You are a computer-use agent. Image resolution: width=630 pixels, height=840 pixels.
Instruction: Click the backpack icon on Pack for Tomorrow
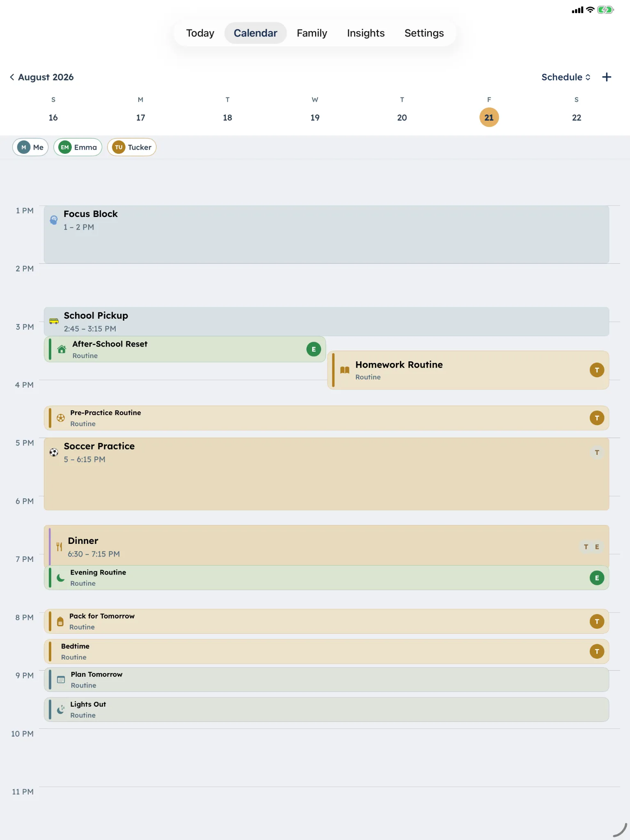click(60, 621)
